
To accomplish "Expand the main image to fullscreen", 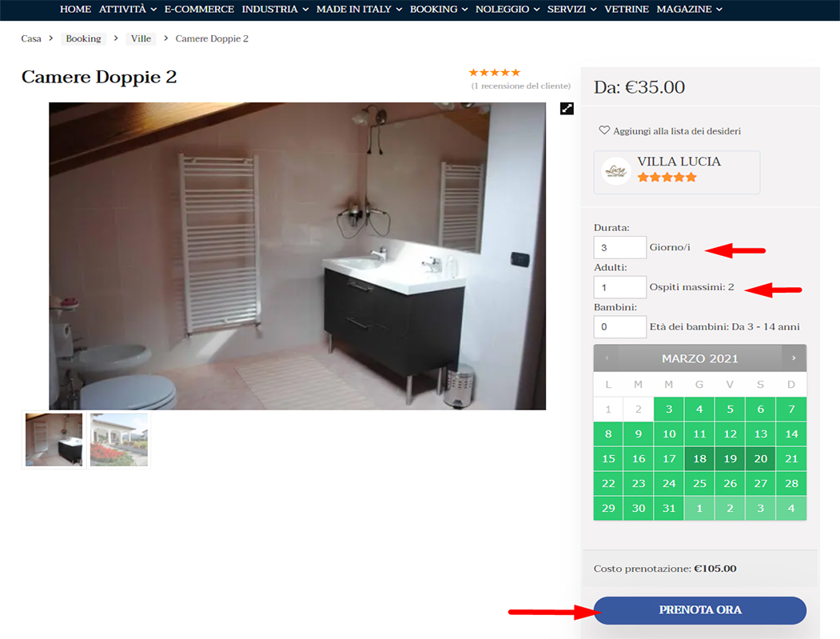I will [x=567, y=108].
